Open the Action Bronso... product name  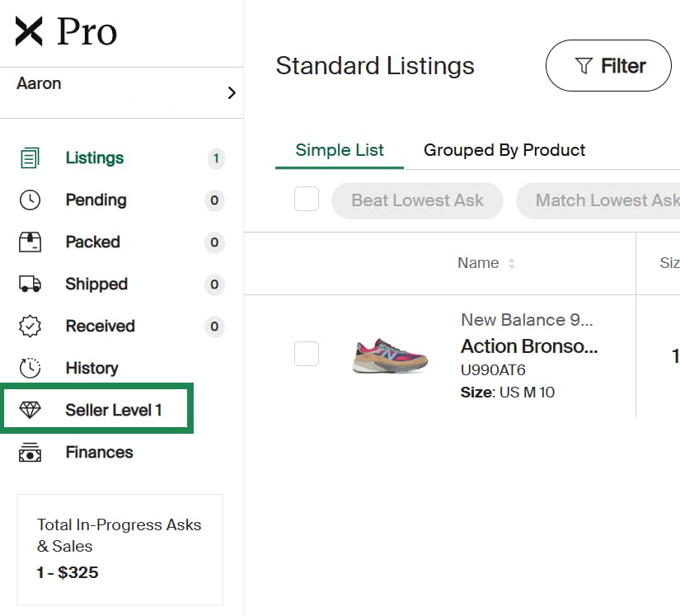tap(529, 346)
